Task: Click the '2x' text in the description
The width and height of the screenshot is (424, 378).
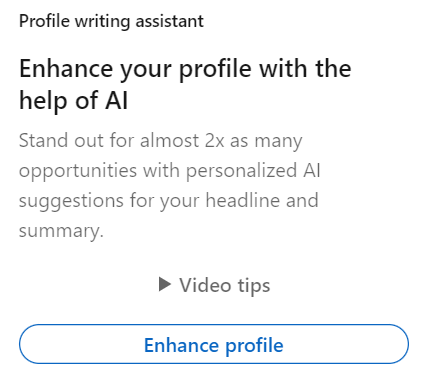Action: point(214,141)
